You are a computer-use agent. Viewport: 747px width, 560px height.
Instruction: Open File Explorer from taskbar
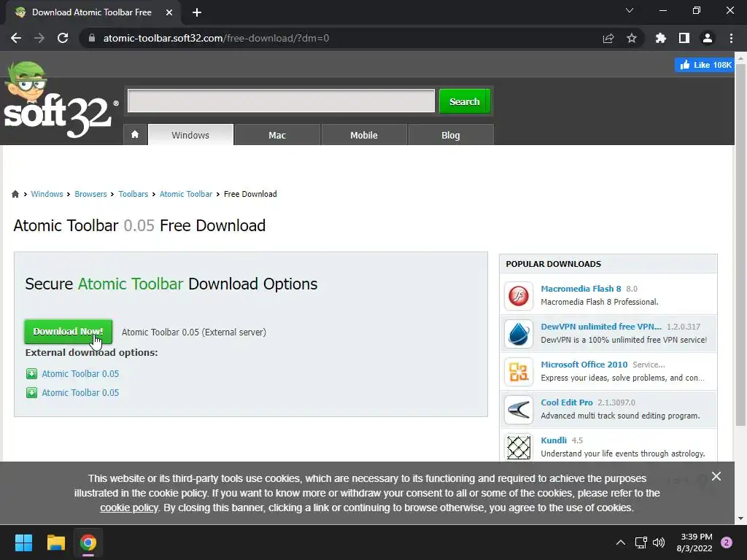55,542
